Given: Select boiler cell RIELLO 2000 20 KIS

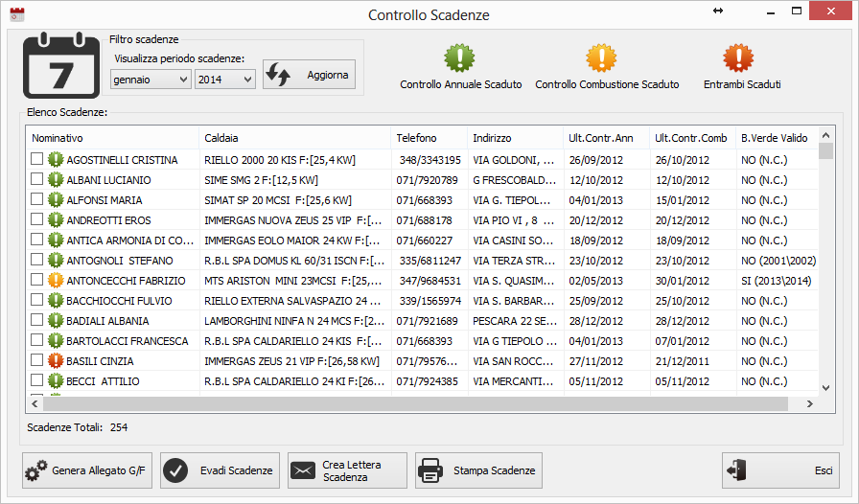Looking at the screenshot, I should coord(280,160).
